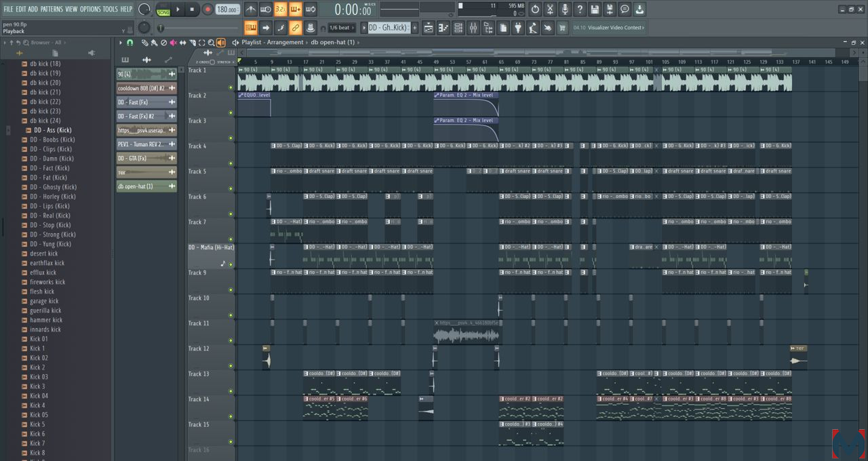
Task: Mute Track 2 using its green dot
Action: tap(231, 113)
